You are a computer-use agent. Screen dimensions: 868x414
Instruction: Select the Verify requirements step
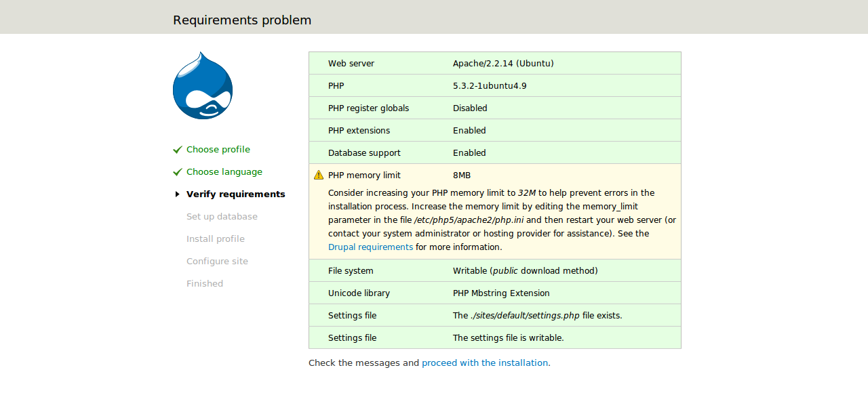pos(236,194)
